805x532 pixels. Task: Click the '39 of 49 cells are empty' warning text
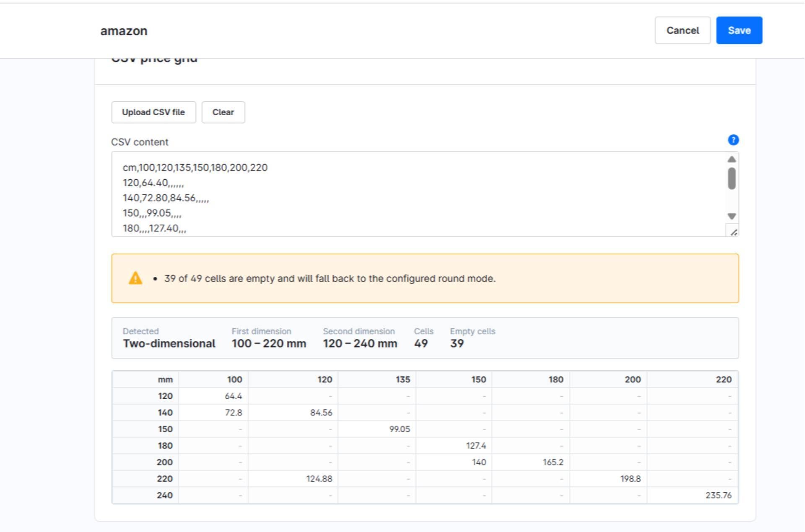click(x=330, y=279)
